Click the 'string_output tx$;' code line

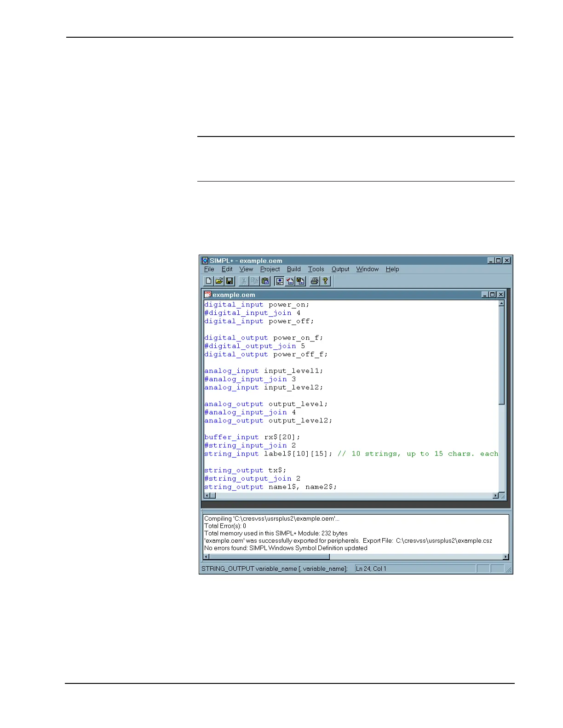point(245,470)
